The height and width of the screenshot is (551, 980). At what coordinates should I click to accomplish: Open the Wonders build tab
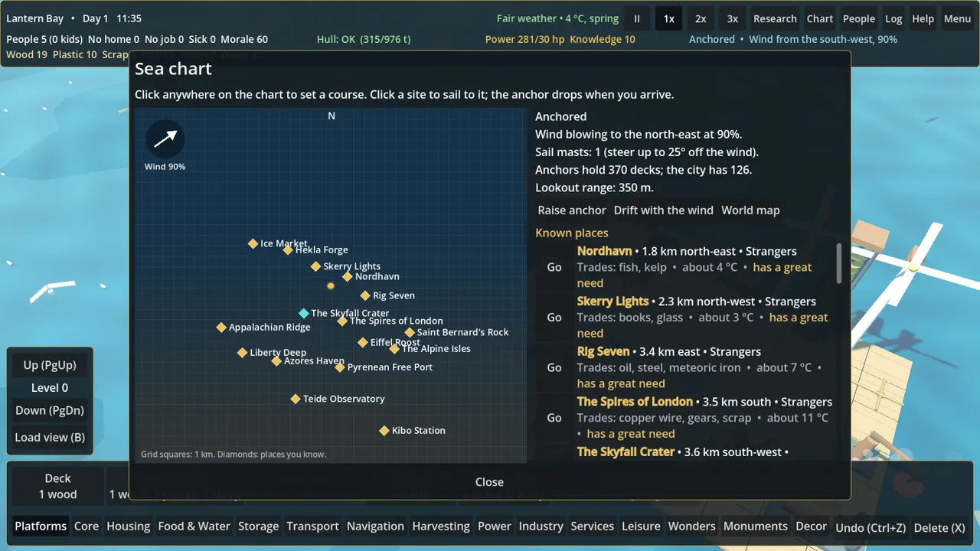[x=692, y=527]
